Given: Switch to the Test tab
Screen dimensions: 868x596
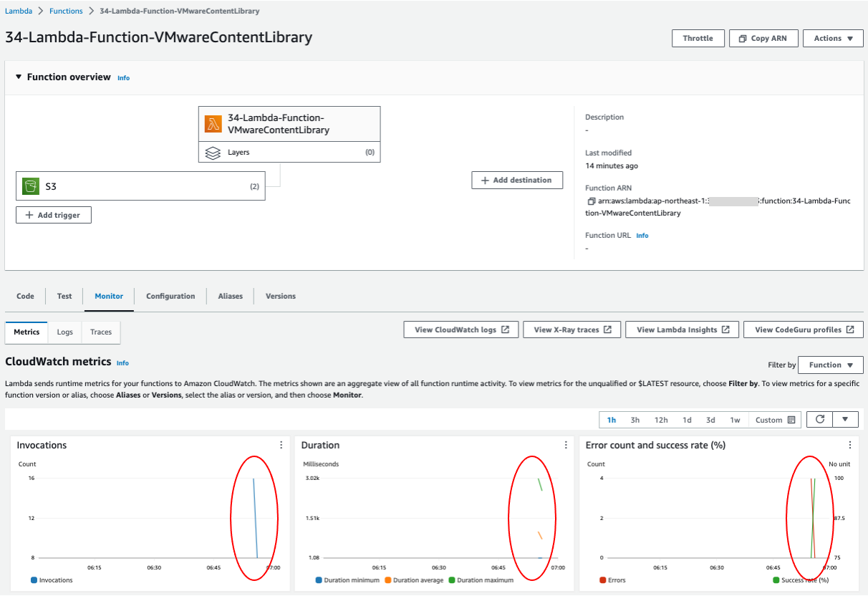Looking at the screenshot, I should [64, 296].
